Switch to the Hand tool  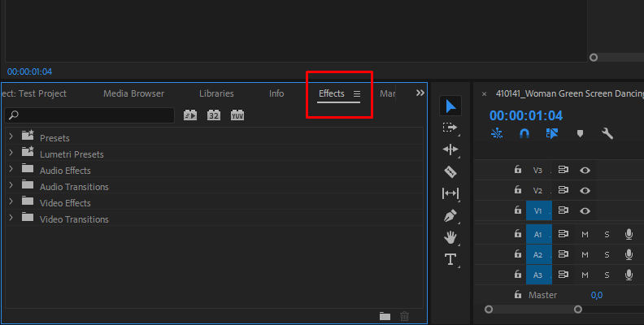pyautogui.click(x=450, y=237)
